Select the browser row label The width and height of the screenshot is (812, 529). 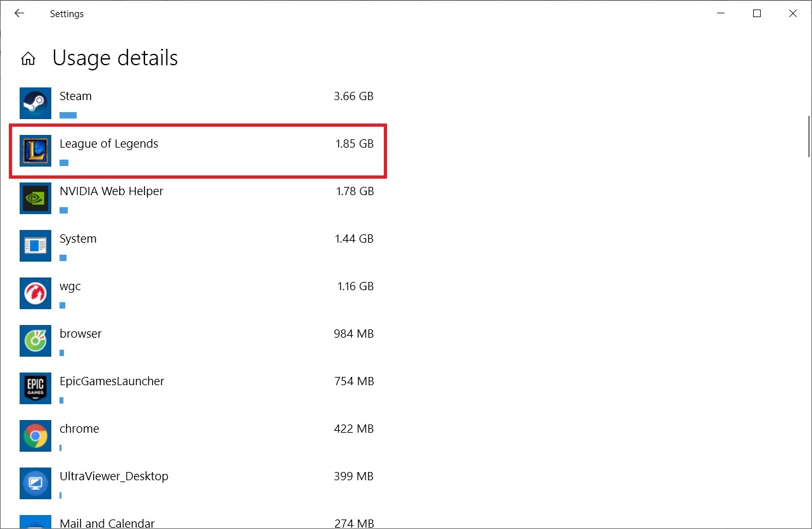point(80,334)
